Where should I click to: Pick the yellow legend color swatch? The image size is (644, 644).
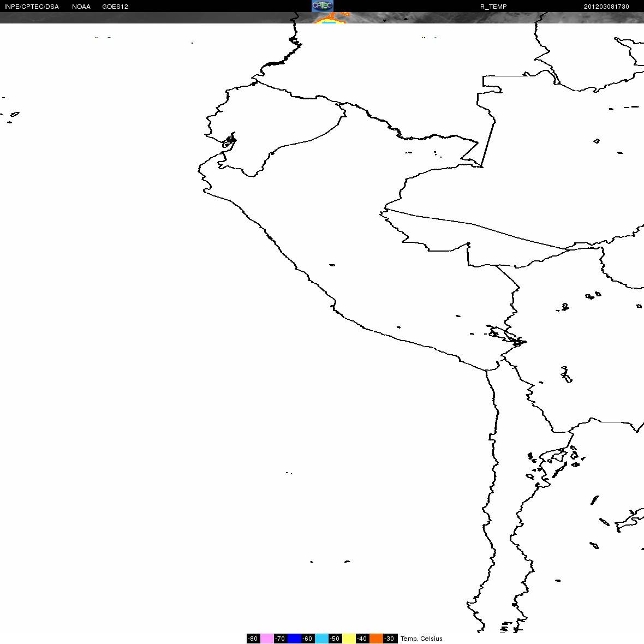(349, 639)
